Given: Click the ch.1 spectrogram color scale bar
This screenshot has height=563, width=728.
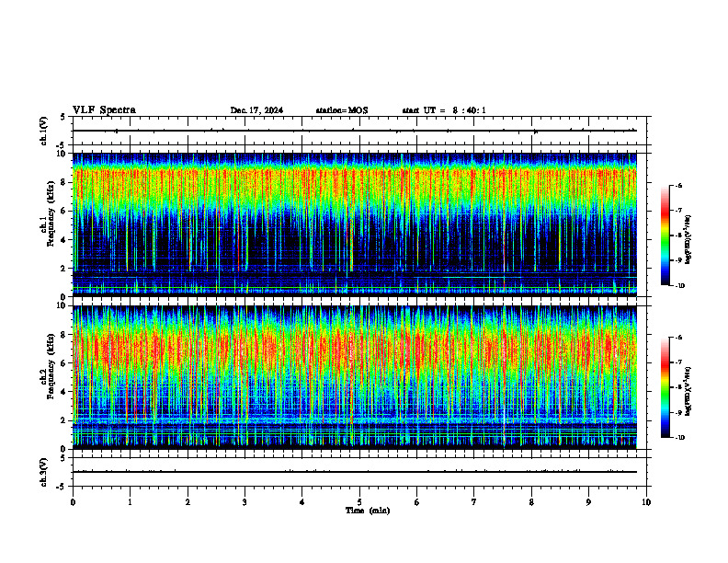Looking at the screenshot, I should (665, 236).
